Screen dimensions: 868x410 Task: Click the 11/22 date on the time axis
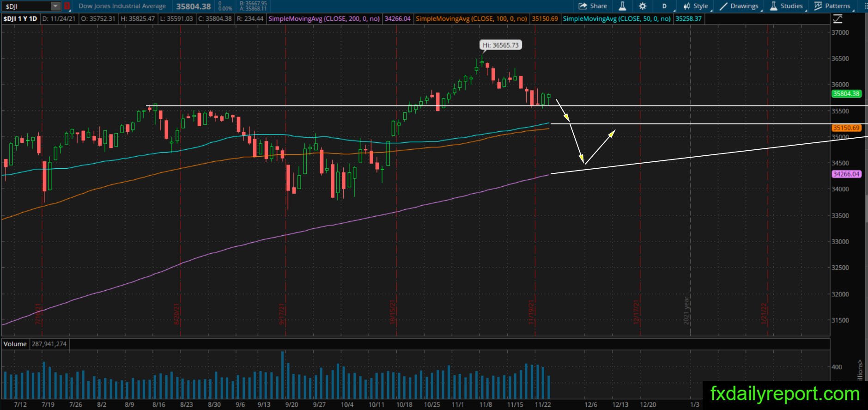pos(543,404)
